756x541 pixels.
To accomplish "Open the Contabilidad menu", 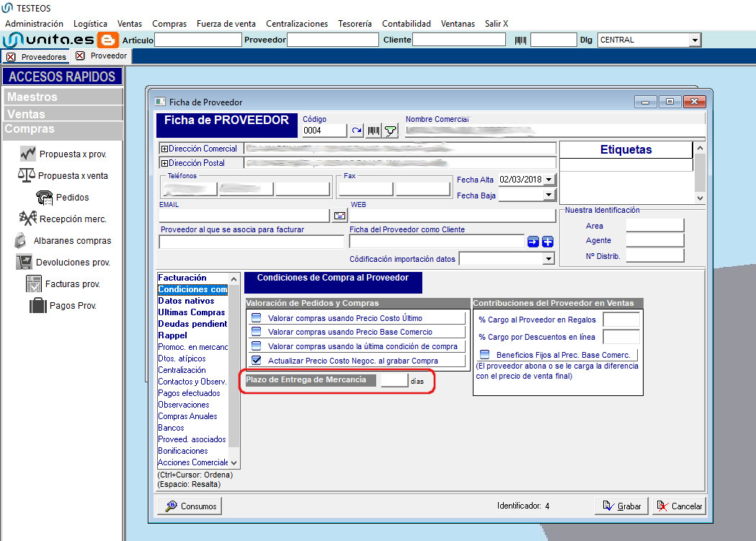I will click(x=406, y=24).
